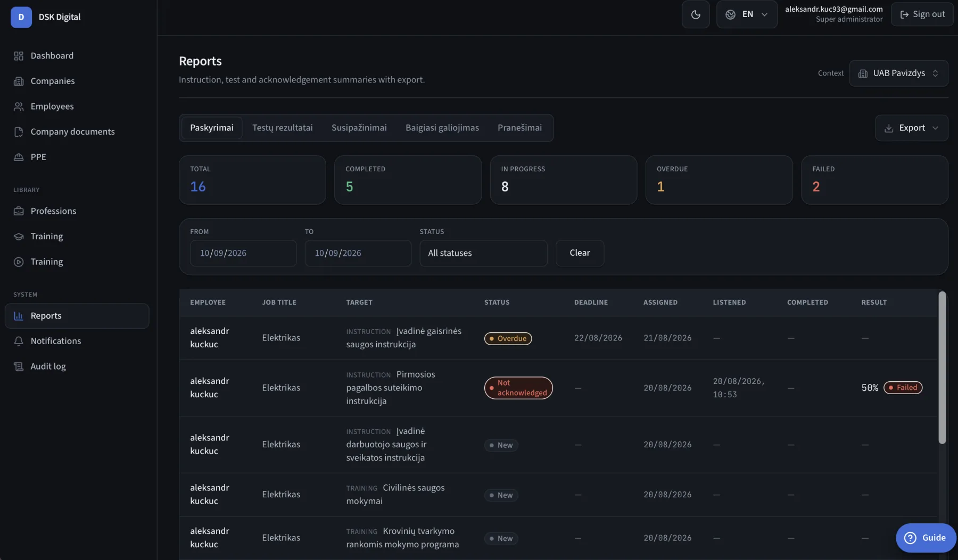Open the Baigiasi galiojimas tab
958x560 pixels.
[x=442, y=128]
